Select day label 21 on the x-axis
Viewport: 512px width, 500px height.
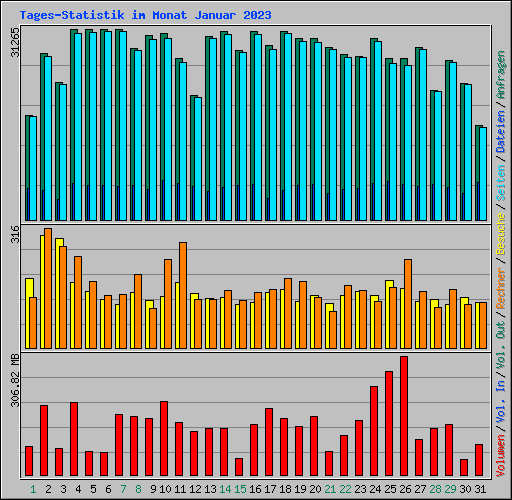(330, 489)
